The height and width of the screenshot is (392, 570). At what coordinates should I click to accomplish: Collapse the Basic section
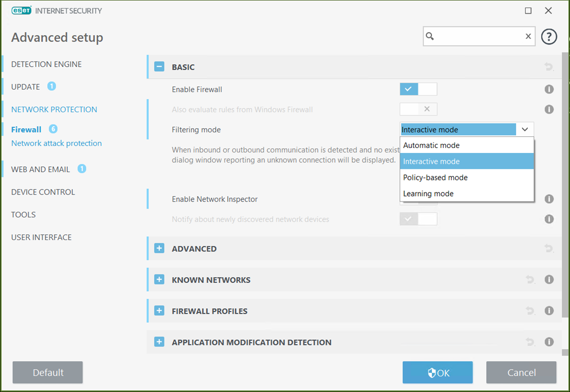click(x=159, y=67)
